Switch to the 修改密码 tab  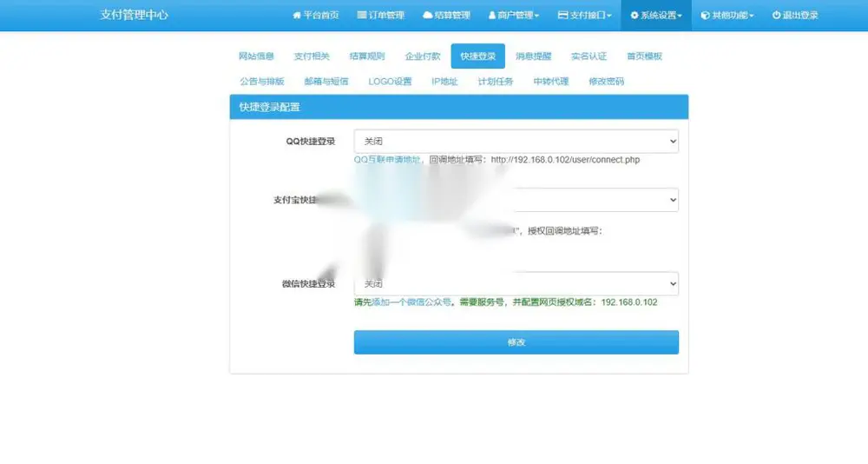[606, 82]
